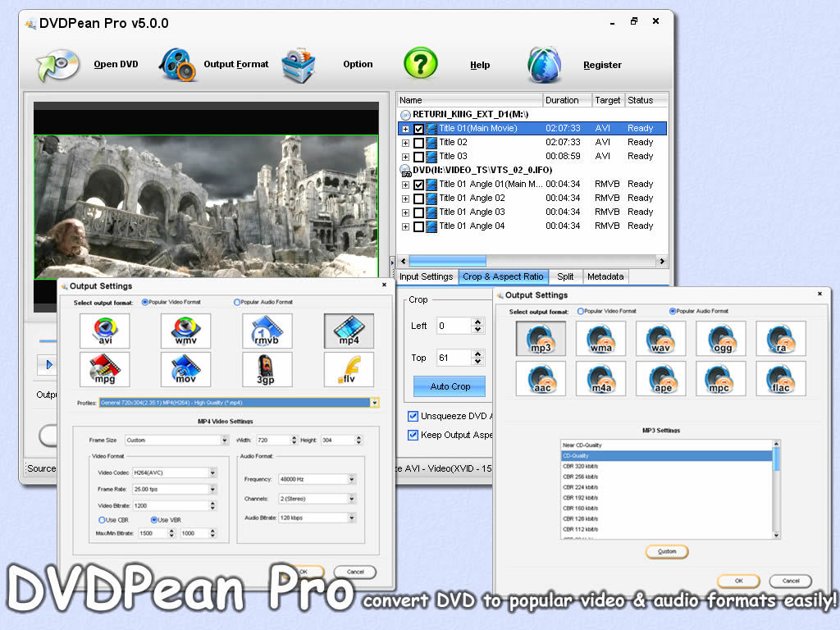Expand the Title 01 Angle 04 tree node
Screen dimensions: 840x630
pos(405,226)
